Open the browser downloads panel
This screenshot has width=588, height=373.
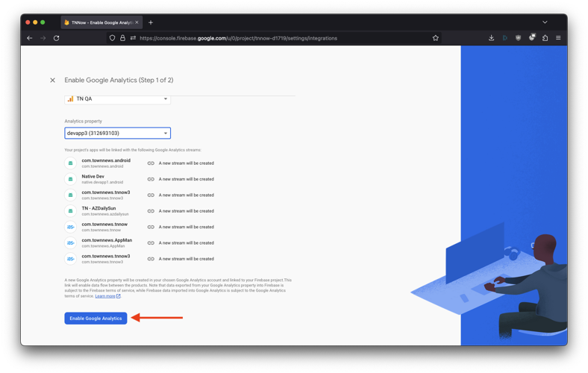point(491,38)
